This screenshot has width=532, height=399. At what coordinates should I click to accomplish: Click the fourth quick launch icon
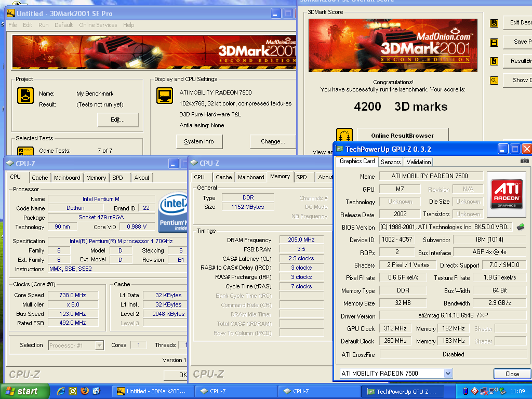pos(96,391)
